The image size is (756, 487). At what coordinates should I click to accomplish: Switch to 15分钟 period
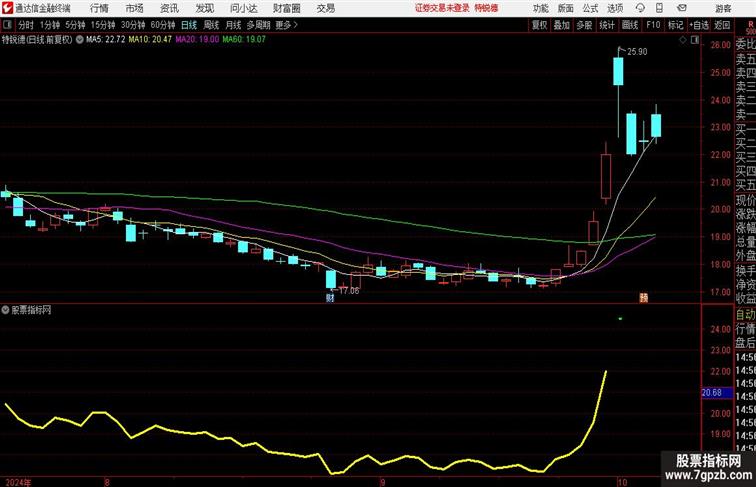(x=103, y=25)
